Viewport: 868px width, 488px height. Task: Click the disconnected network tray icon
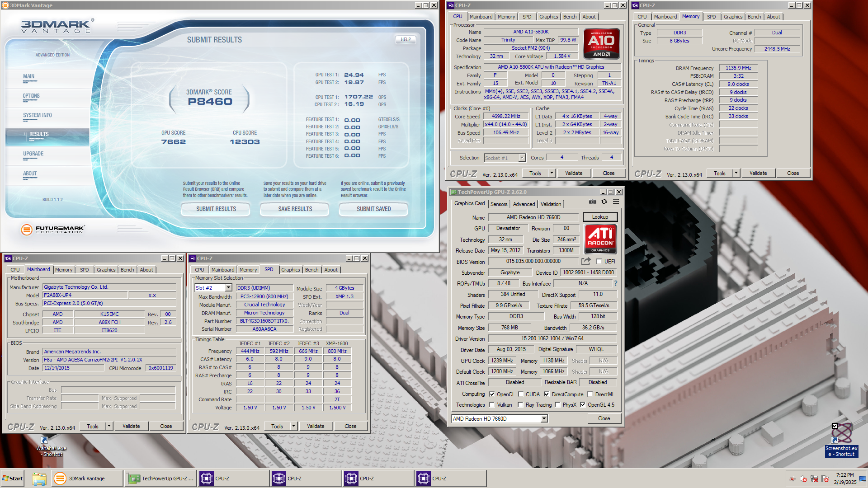pyautogui.click(x=814, y=479)
